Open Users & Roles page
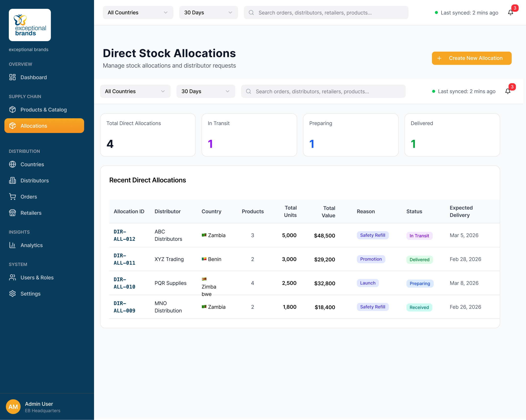This screenshot has width=526, height=420. point(44,277)
